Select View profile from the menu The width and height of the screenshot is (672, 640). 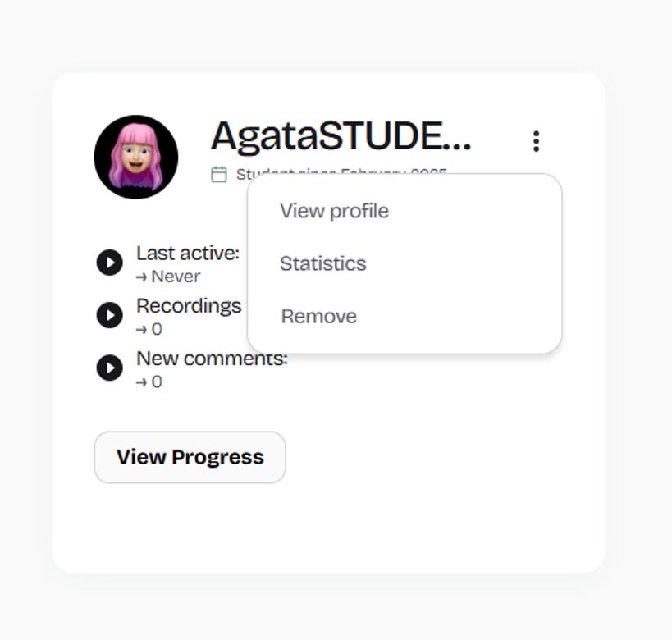pos(334,211)
